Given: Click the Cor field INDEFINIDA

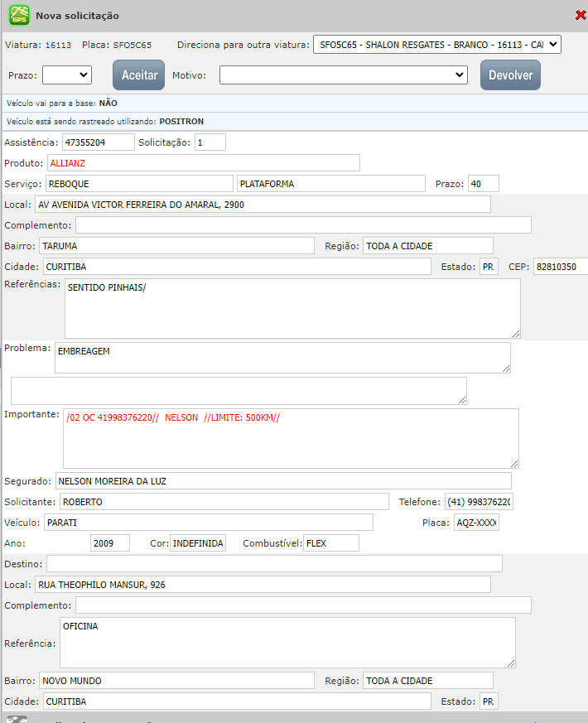Looking at the screenshot, I should point(198,543).
